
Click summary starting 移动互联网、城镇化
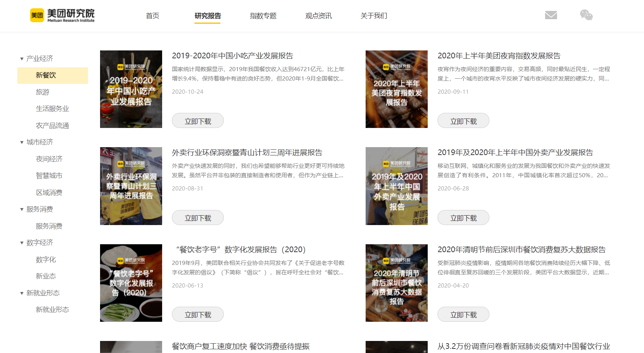[x=524, y=170]
